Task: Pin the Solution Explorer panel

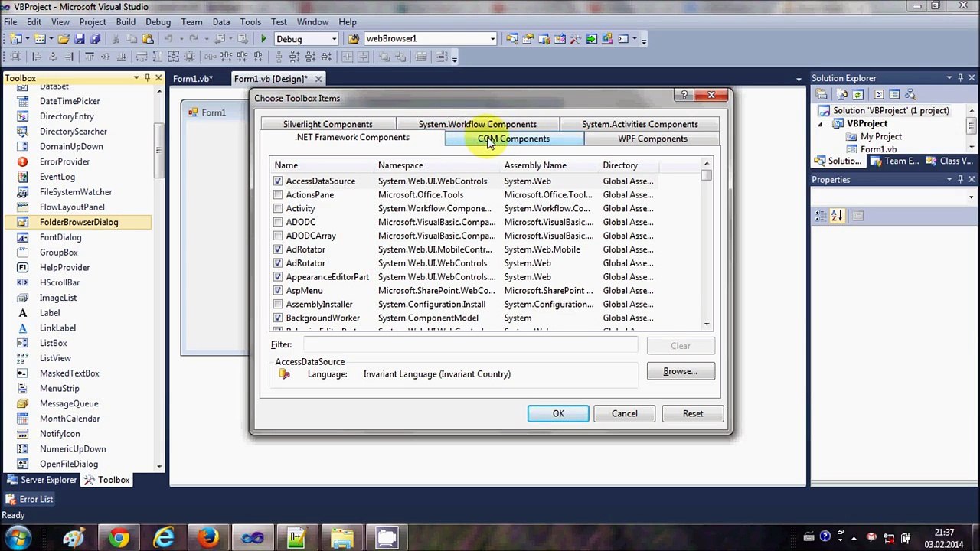Action: [x=960, y=78]
